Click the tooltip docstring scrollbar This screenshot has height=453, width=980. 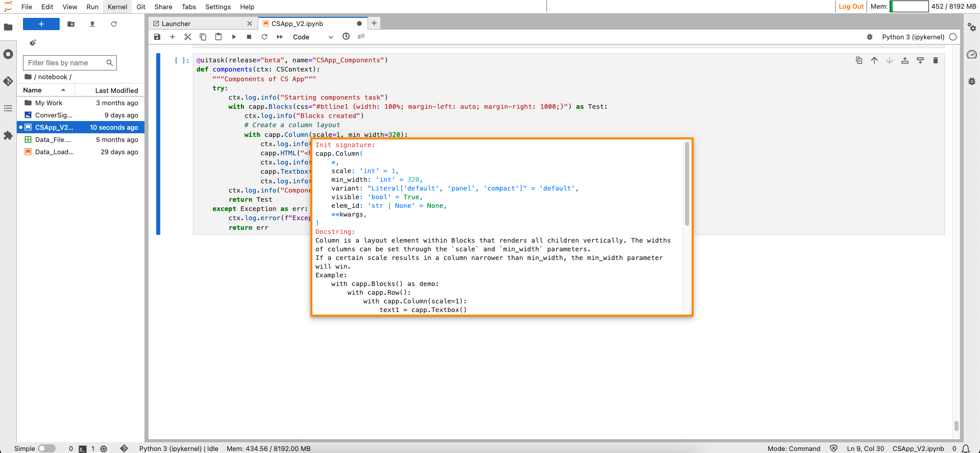pyautogui.click(x=687, y=184)
